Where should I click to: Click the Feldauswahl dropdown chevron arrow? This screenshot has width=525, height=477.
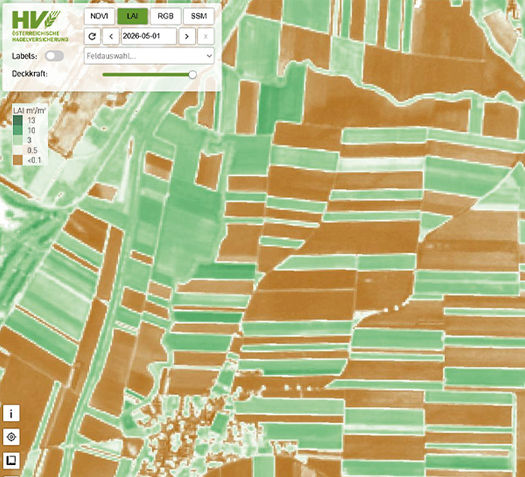pos(209,56)
